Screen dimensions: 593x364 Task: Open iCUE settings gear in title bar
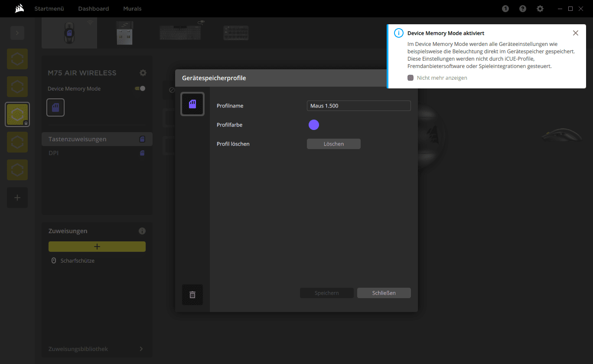coord(540,9)
